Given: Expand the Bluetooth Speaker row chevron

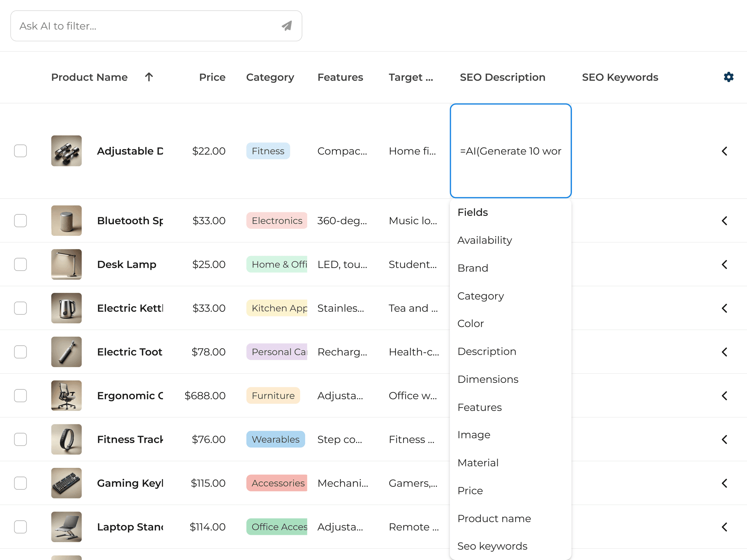Looking at the screenshot, I should click(x=724, y=221).
